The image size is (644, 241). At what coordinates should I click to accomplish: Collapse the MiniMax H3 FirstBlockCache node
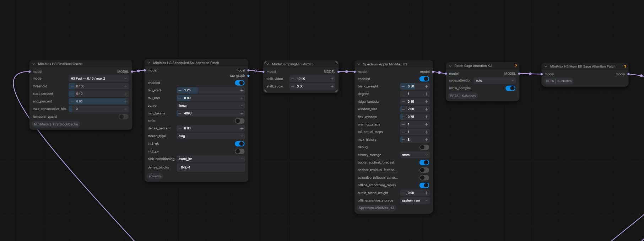point(34,64)
